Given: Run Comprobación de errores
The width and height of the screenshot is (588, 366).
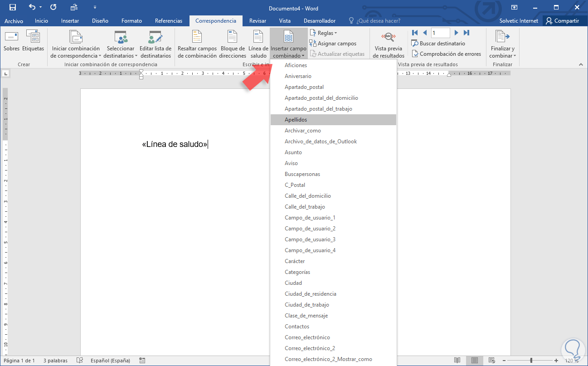Looking at the screenshot, I should point(447,54).
